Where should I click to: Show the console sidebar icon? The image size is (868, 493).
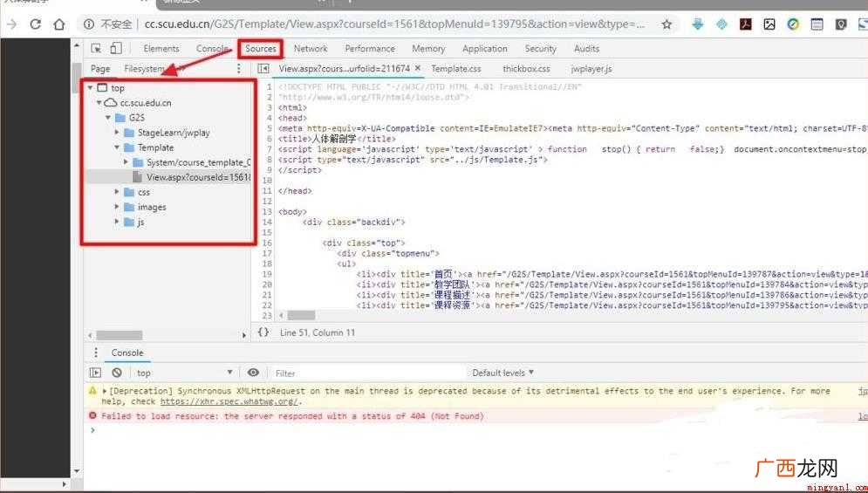click(x=95, y=373)
